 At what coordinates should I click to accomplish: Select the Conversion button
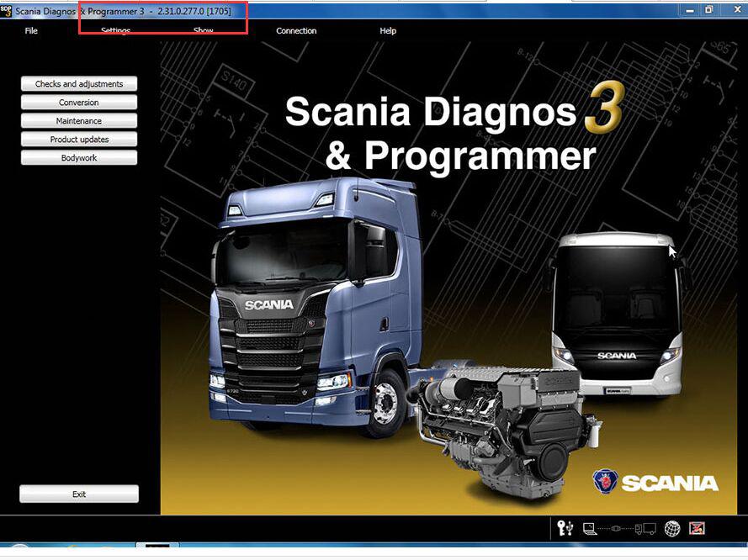point(79,103)
